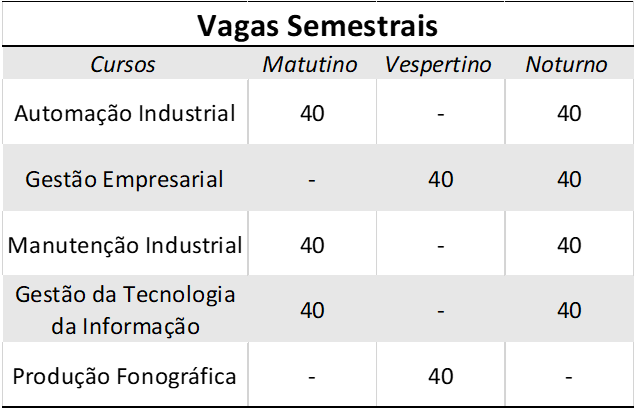Viewport: 636px width, 409px height.
Task: Select the "Produção Fonográfica" course cell
Action: (125, 376)
